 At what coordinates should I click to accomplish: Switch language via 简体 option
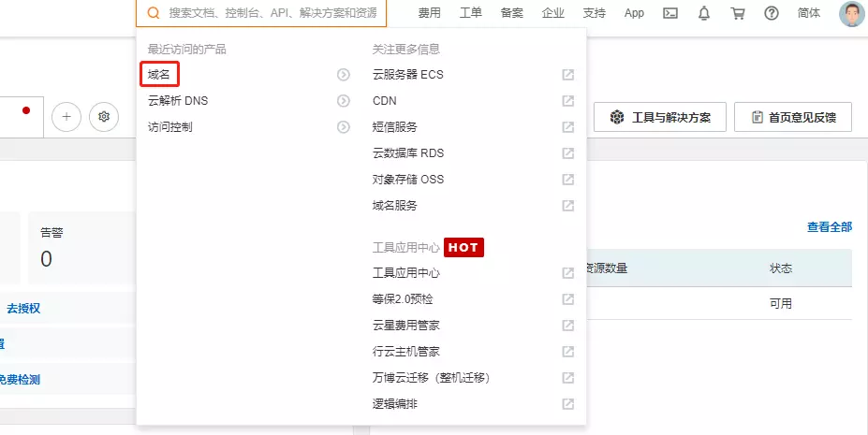[x=809, y=13]
